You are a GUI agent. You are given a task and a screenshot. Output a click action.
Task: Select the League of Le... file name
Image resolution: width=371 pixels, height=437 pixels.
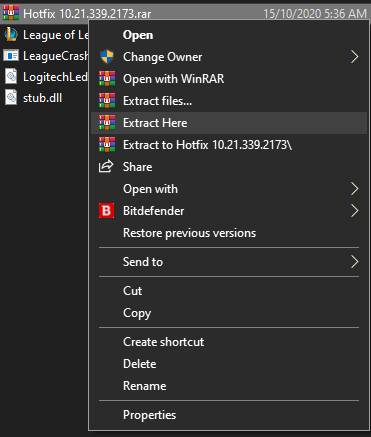(x=56, y=35)
